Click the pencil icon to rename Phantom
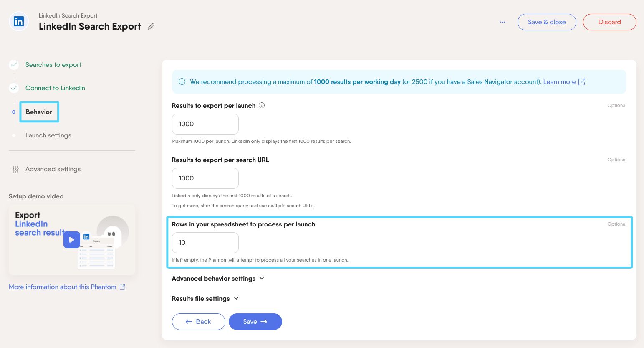This screenshot has width=644, height=348. [x=151, y=26]
